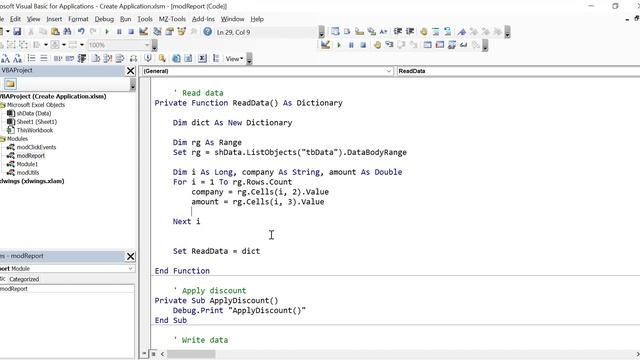Viewport: 640px width, 360px height.
Task: Open Quick Watch with the glasses icon
Action: pos(463,44)
